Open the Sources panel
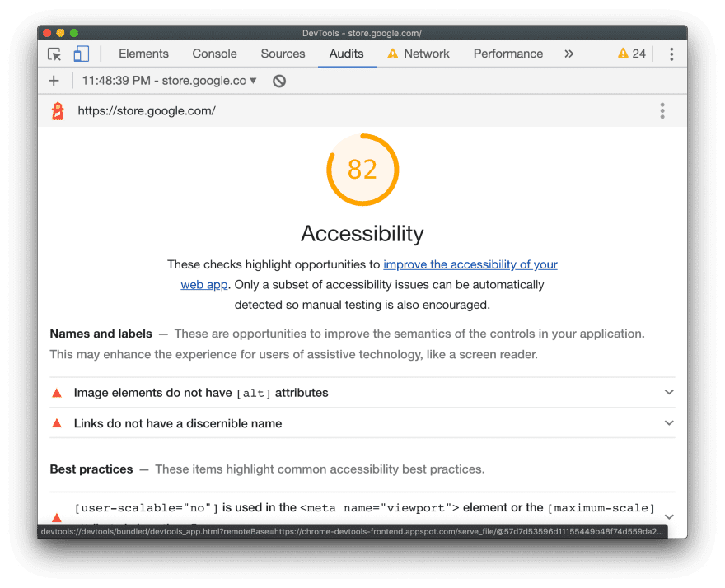The width and height of the screenshot is (725, 588). 283,53
